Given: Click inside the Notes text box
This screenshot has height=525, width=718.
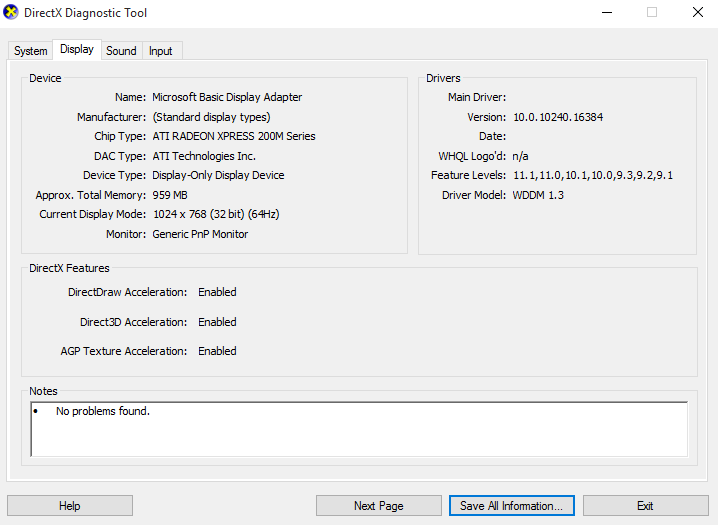Looking at the screenshot, I should (359, 429).
